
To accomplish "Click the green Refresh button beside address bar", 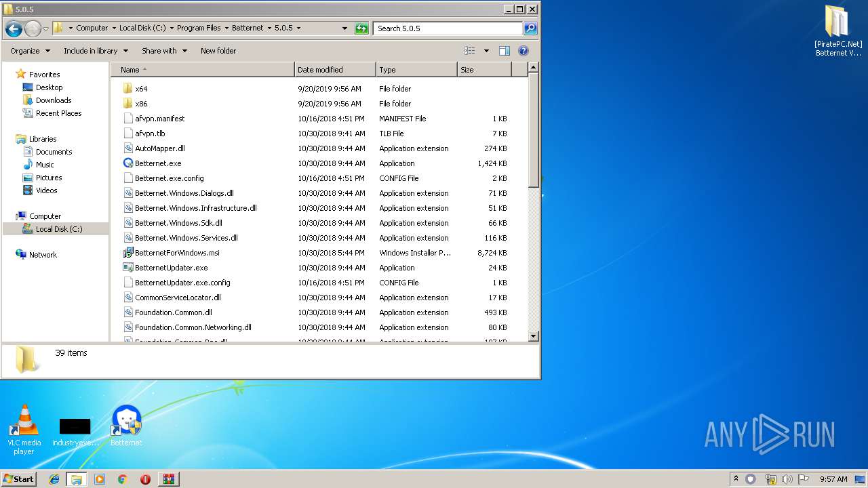I will [x=361, y=28].
